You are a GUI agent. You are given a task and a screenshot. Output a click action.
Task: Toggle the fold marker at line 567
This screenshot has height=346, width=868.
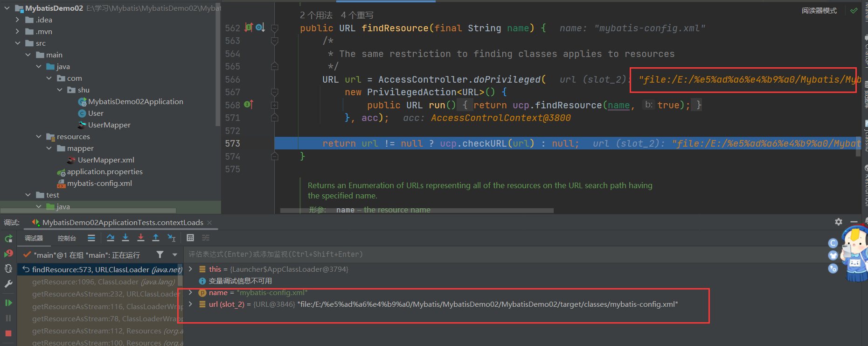[x=275, y=92]
